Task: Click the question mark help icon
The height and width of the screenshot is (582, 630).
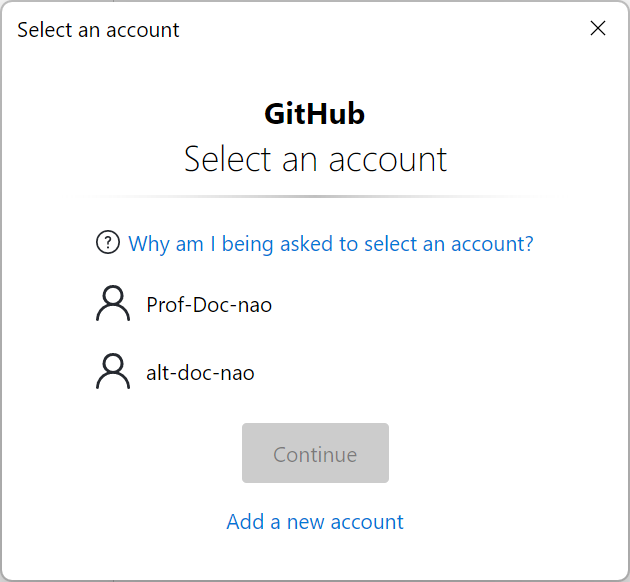Action: click(107, 243)
